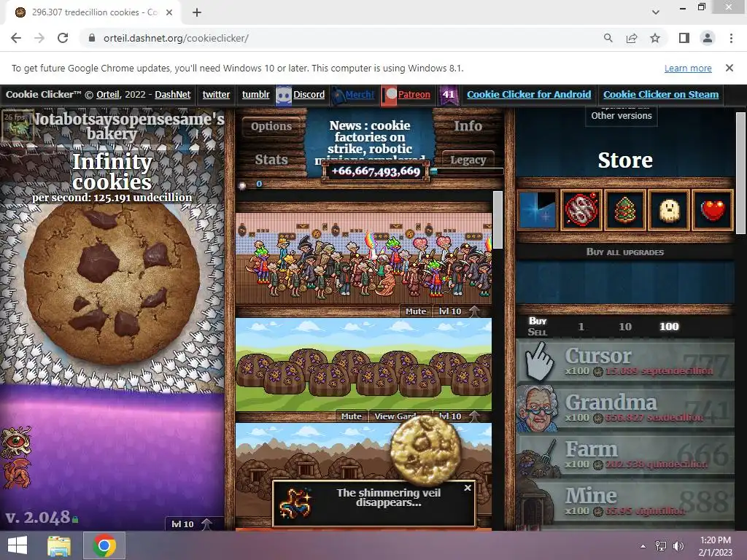The height and width of the screenshot is (560, 747).
Task: Open Cookie Clicker on Steam link
Action: pyautogui.click(x=661, y=94)
